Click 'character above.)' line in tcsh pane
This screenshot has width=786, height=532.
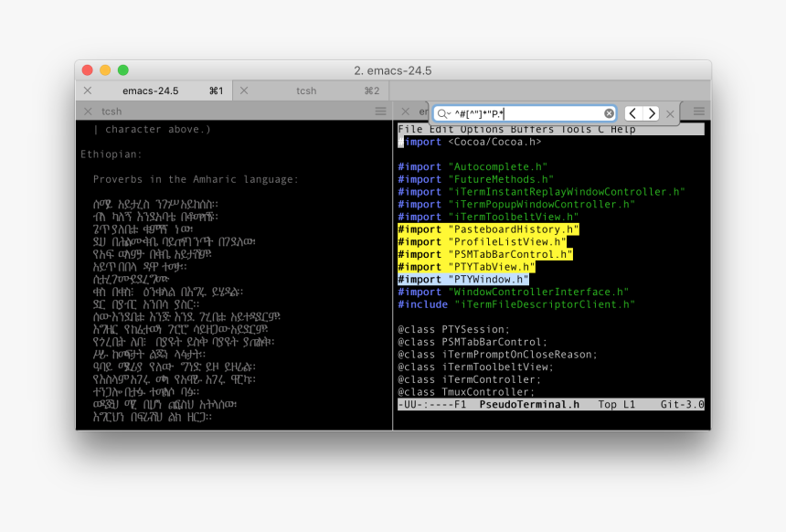(158, 130)
